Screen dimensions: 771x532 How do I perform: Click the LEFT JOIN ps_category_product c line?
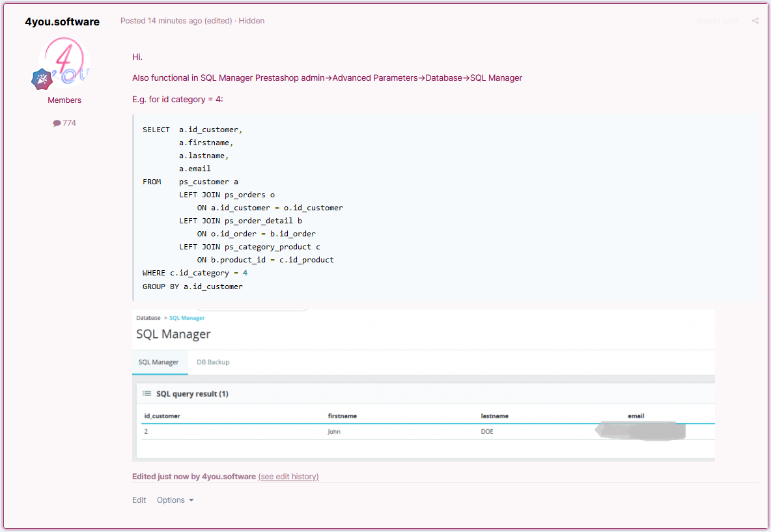tap(250, 247)
